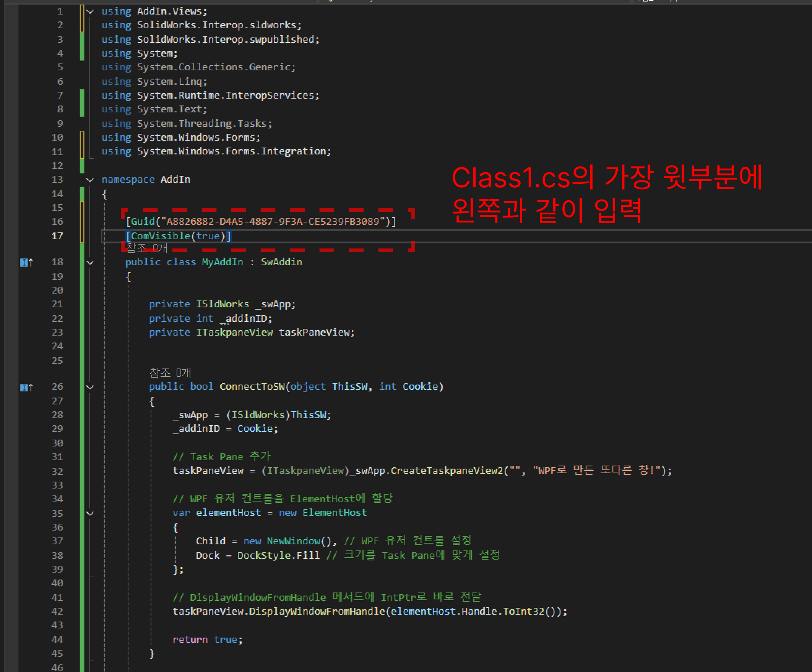Click the ITaskpaneView taskPaneView field
The width and height of the screenshot is (812, 672).
(x=252, y=333)
